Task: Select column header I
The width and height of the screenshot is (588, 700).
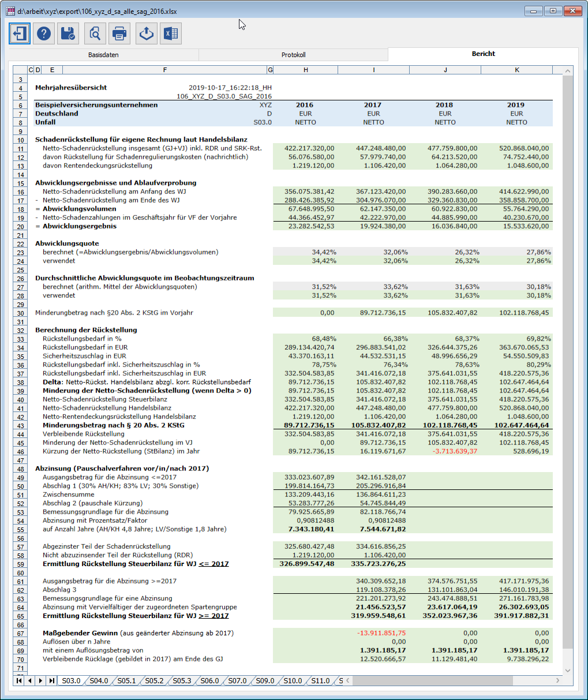Action: 373,70
